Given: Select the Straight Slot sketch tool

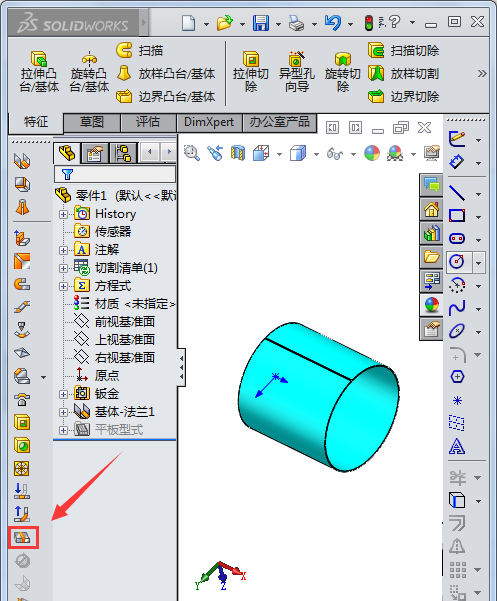Looking at the screenshot, I should click(457, 239).
